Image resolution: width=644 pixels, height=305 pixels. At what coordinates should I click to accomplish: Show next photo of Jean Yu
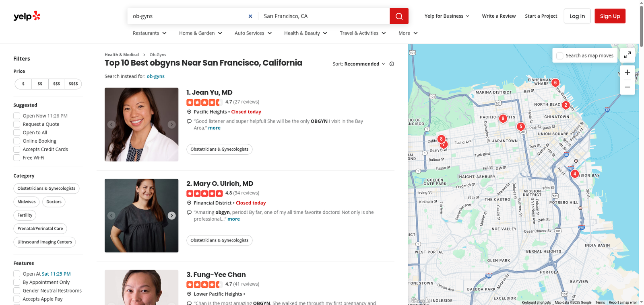(171, 125)
